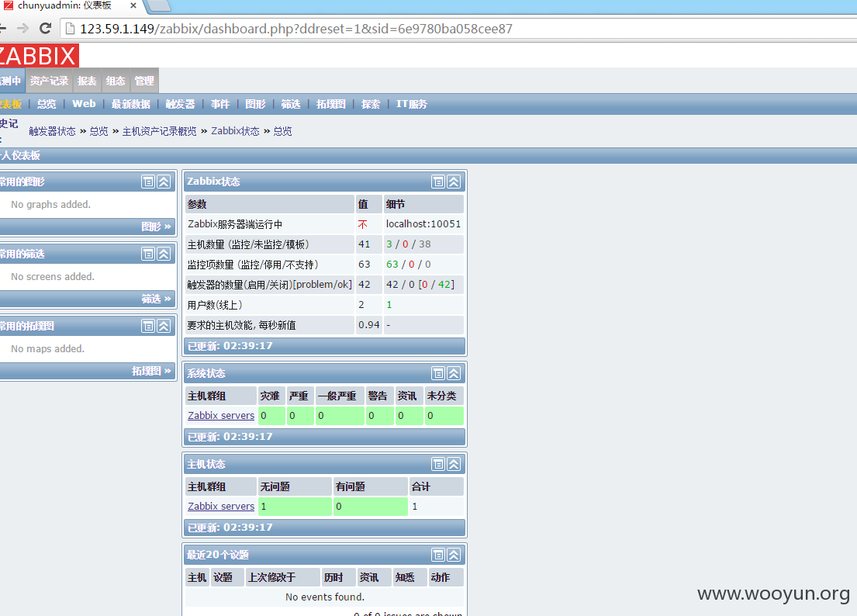The width and height of the screenshot is (857, 616).
Task: Open the 最新数据 submenu item
Action: (x=130, y=104)
